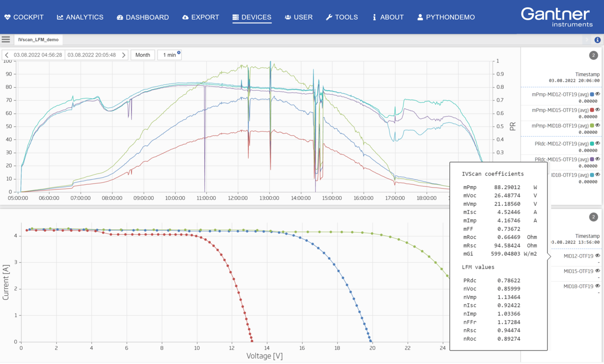Image resolution: width=604 pixels, height=364 pixels.
Task: Toggle visibility of mPmp-MID12-OTF19 series
Action: pyautogui.click(x=598, y=94)
